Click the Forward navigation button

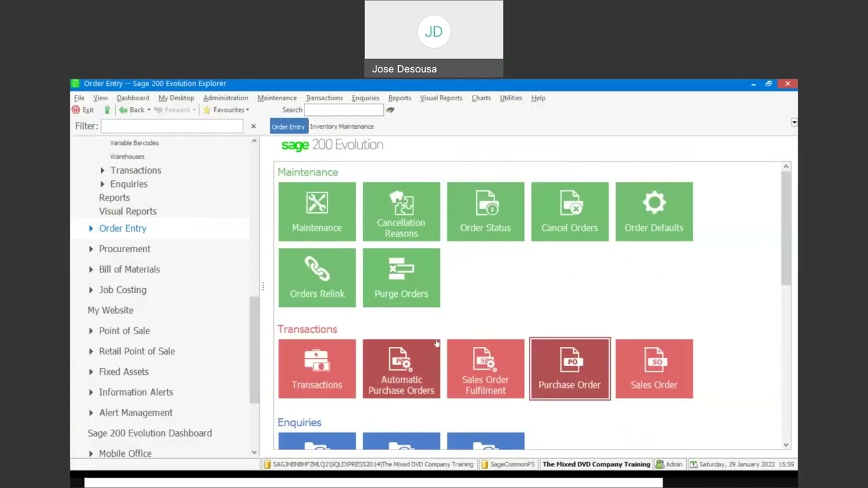point(172,110)
